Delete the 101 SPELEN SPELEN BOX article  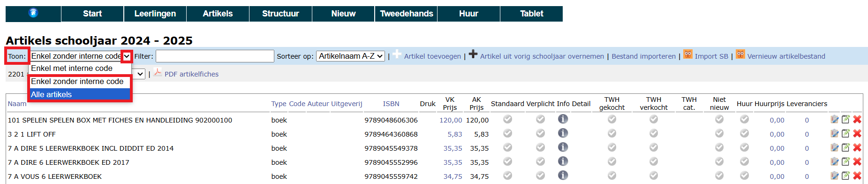[857, 120]
